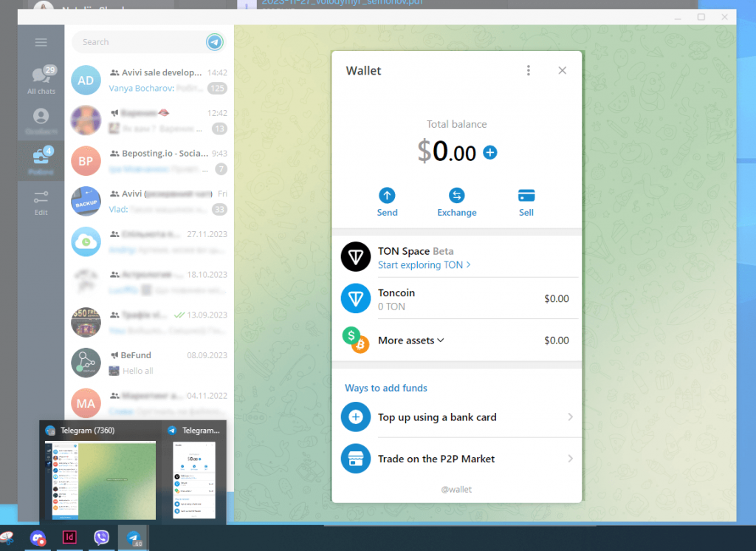The width and height of the screenshot is (756, 551).
Task: Click the BeFund avatar icon
Action: (86, 363)
